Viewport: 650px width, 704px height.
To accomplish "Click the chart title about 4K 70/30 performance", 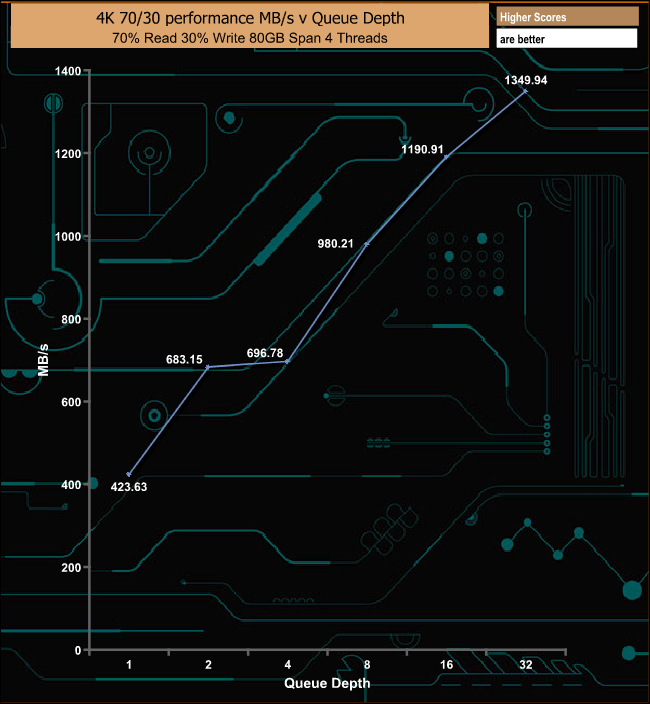I will click(246, 17).
